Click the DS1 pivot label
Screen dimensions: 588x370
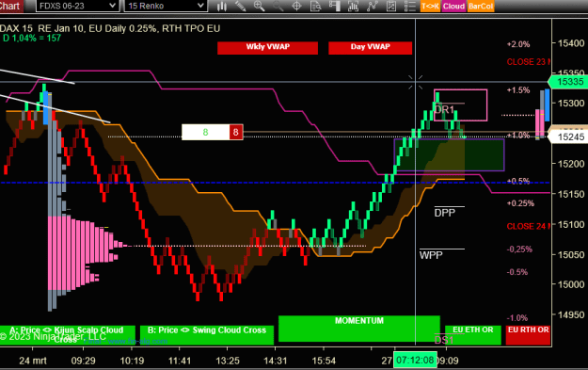tap(444, 340)
